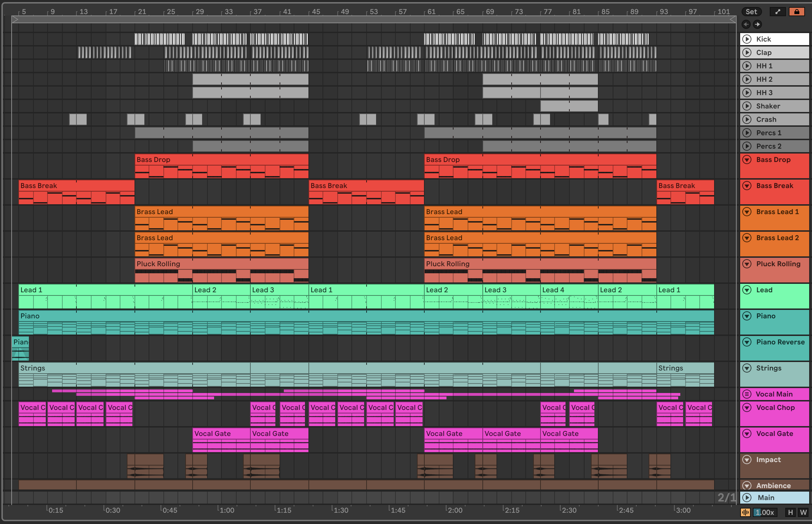The image size is (812, 524).
Task: Toggle the automation lock button
Action: pos(797,12)
